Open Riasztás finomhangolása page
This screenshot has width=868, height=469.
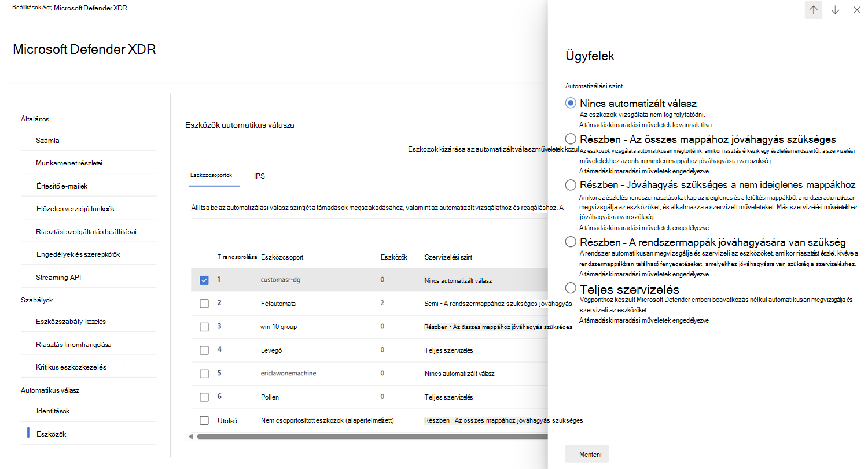click(73, 345)
